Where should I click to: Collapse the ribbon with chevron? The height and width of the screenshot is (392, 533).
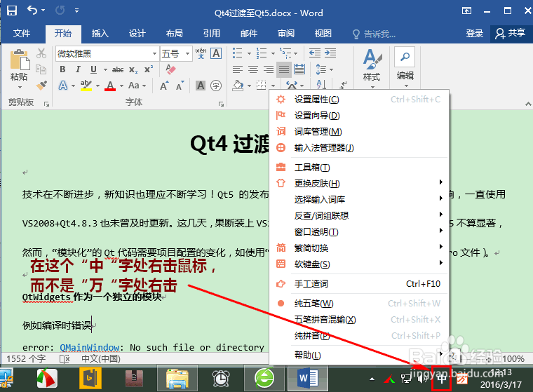click(528, 104)
